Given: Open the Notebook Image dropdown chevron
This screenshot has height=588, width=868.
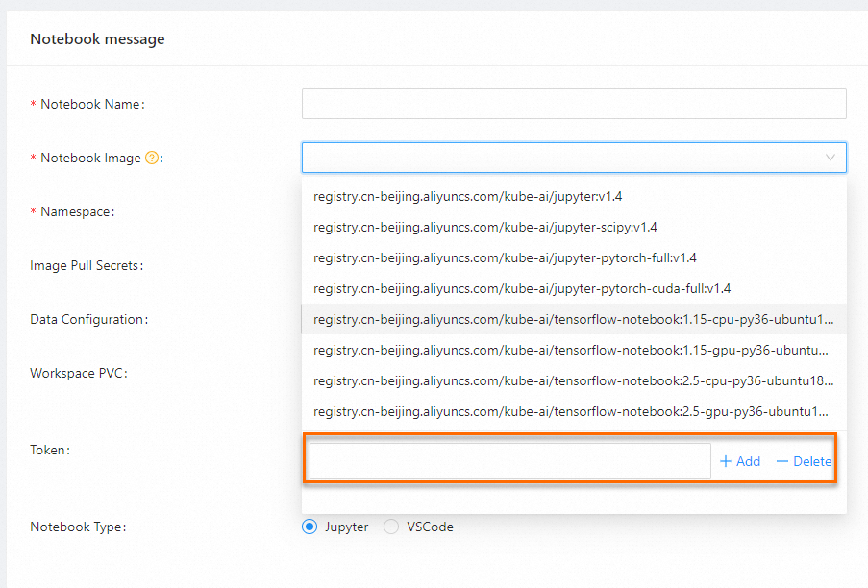Looking at the screenshot, I should click(x=830, y=158).
